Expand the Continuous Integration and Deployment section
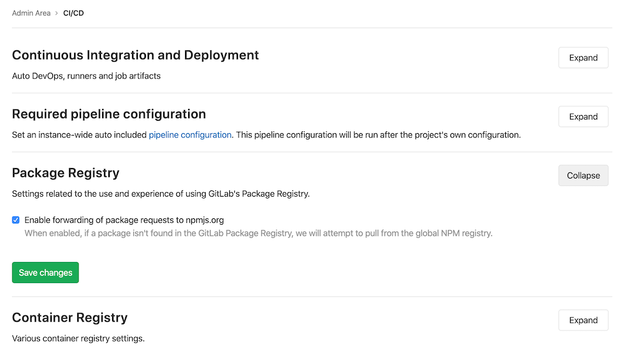This screenshot has height=364, width=623. (x=583, y=58)
